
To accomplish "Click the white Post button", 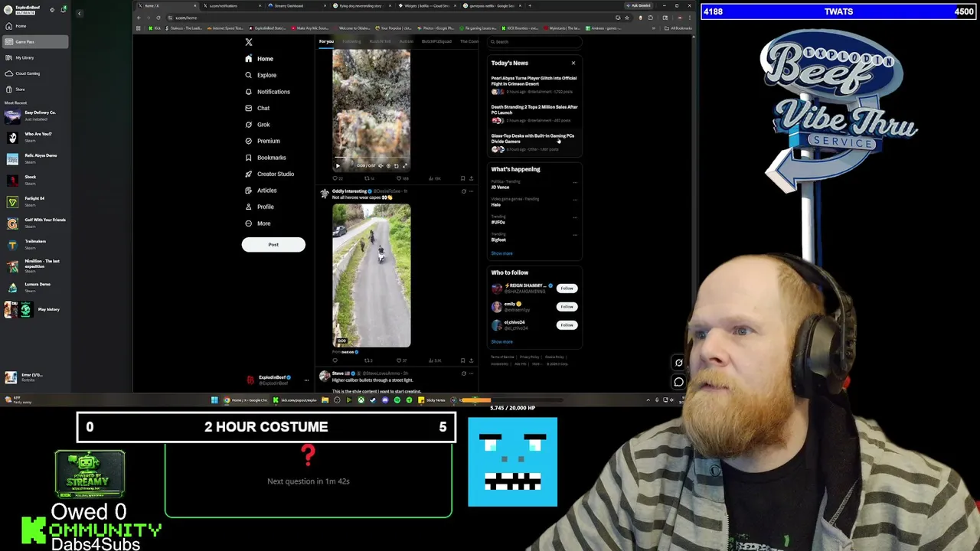I will (x=273, y=244).
